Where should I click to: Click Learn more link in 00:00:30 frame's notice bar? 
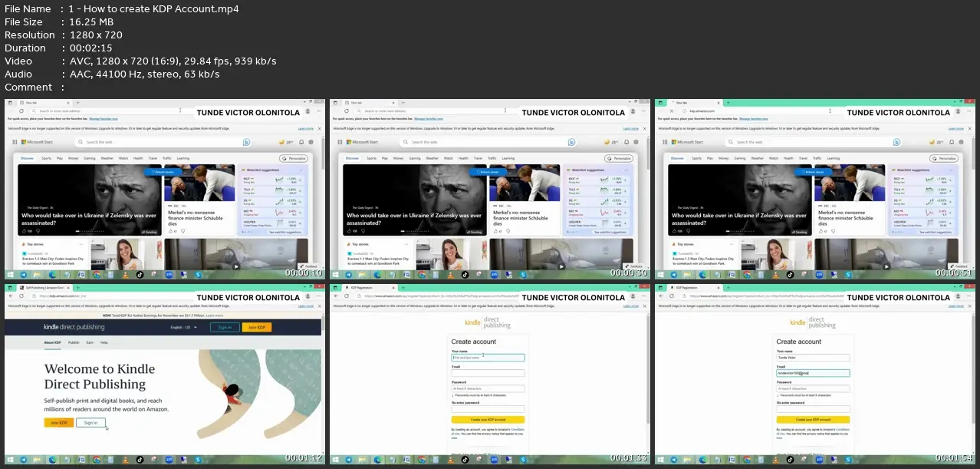tap(630, 128)
